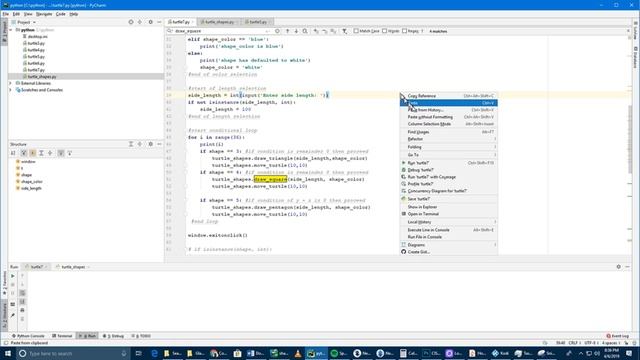The width and height of the screenshot is (640, 360).
Task: Open the Terminal tool window button
Action: pos(62,336)
